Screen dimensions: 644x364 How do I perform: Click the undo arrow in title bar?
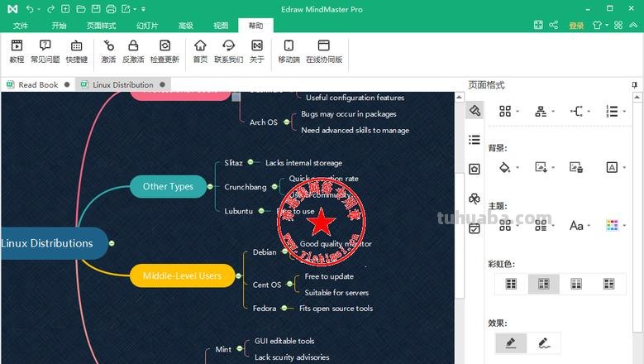[x=30, y=8]
